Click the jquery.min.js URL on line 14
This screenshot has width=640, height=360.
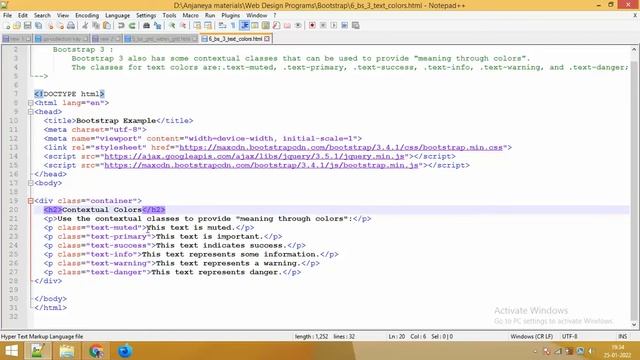pos(254,157)
